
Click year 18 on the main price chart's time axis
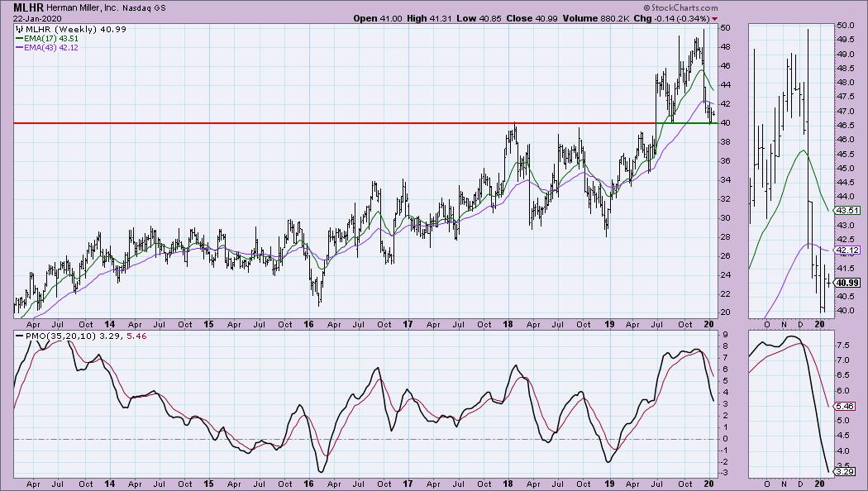click(508, 324)
